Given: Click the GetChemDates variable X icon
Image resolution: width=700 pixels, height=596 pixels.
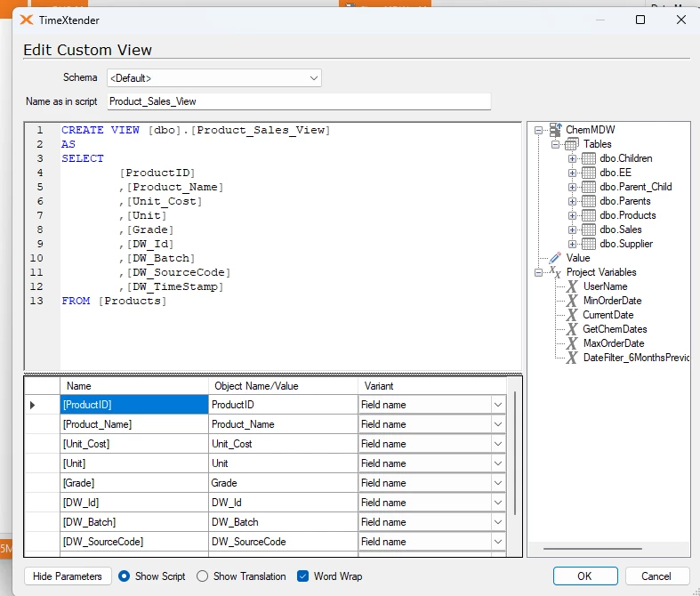Looking at the screenshot, I should 572,329.
